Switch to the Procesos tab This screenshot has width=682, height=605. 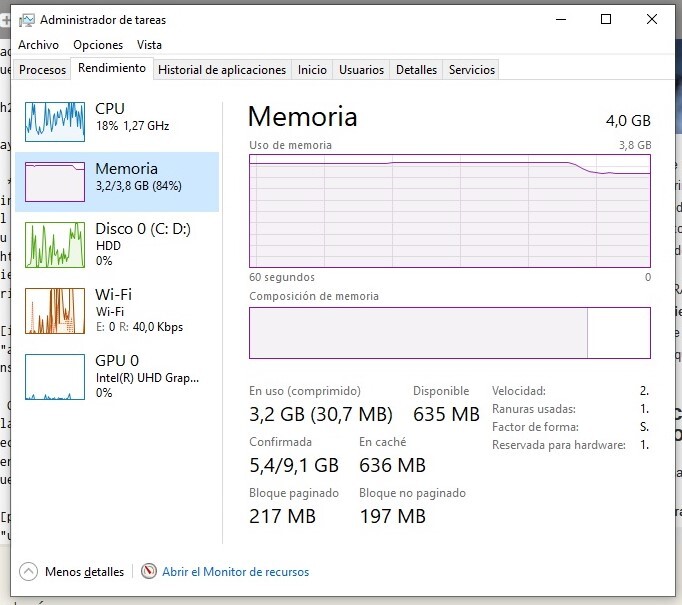click(42, 70)
